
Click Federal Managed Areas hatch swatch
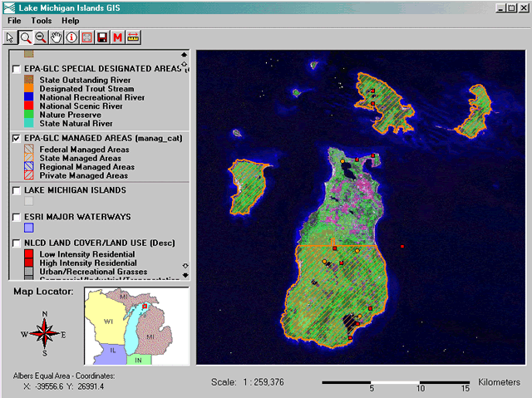[29, 150]
